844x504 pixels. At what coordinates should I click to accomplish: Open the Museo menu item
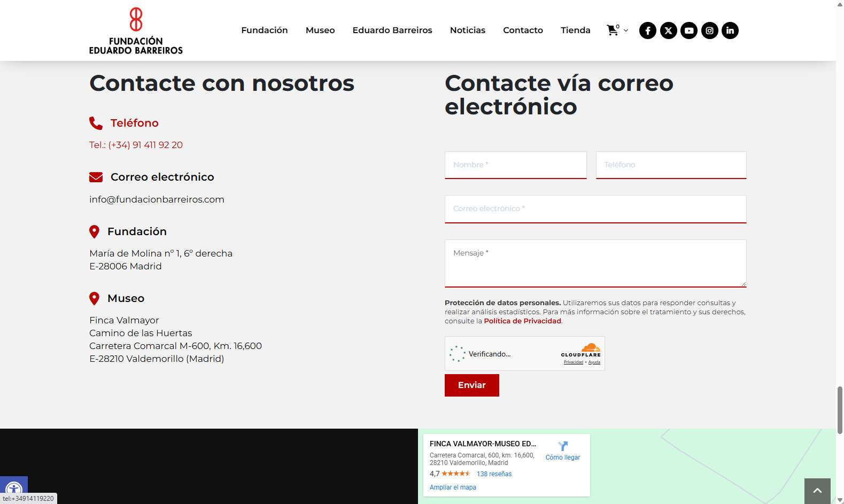coord(320,30)
